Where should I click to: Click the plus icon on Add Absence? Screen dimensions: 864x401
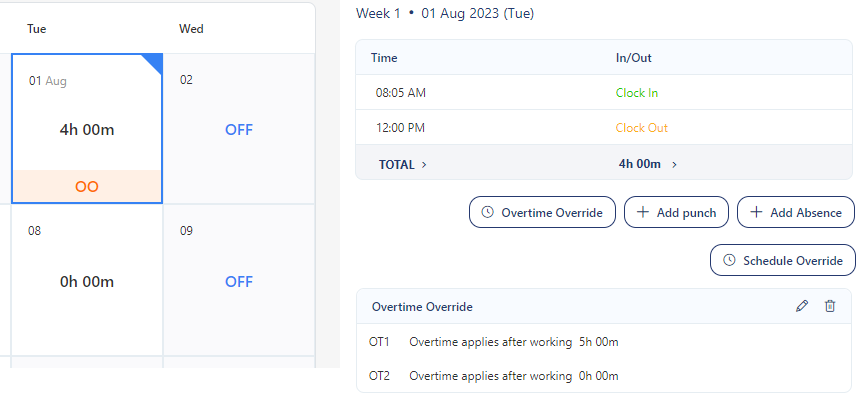[757, 212]
